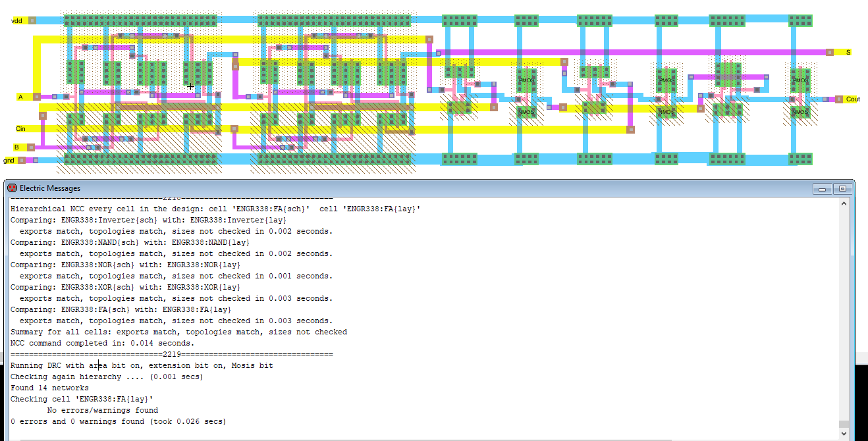The image size is (868, 441).
Task: Click the 'Found 14 networks' message line
Action: point(49,388)
